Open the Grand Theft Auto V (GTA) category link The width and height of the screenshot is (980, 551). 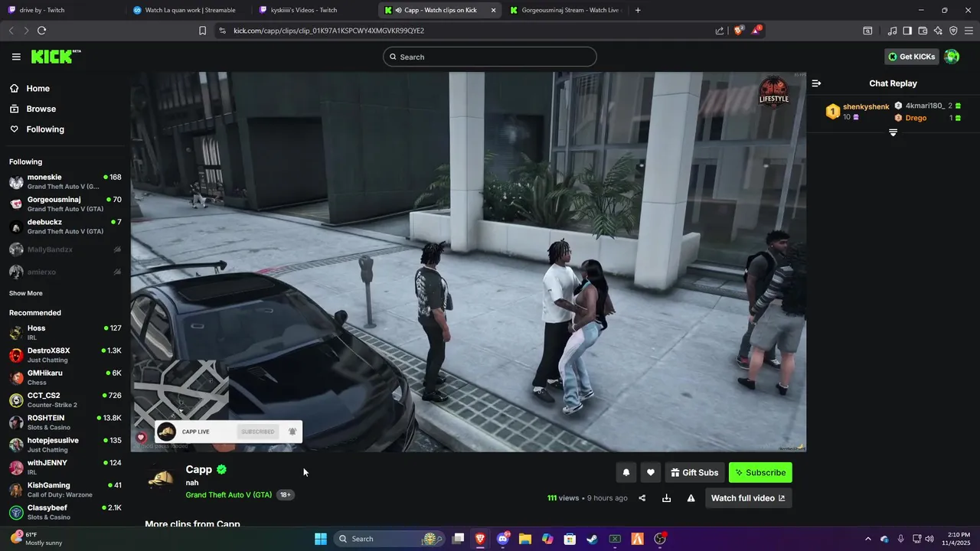click(228, 495)
